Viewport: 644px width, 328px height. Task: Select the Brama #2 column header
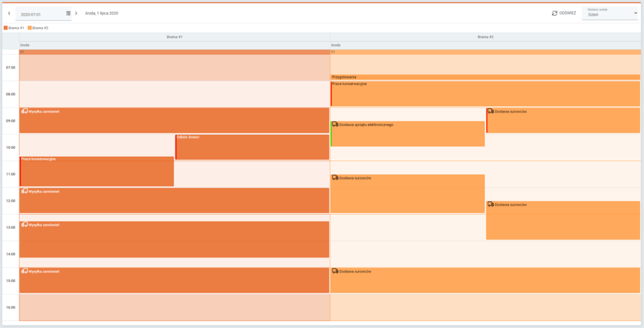click(x=485, y=37)
